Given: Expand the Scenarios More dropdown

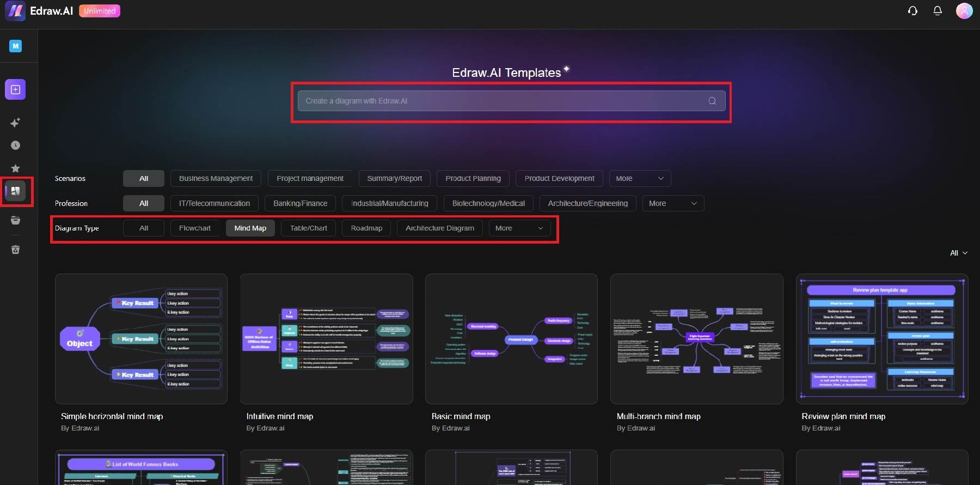Looking at the screenshot, I should coord(640,178).
